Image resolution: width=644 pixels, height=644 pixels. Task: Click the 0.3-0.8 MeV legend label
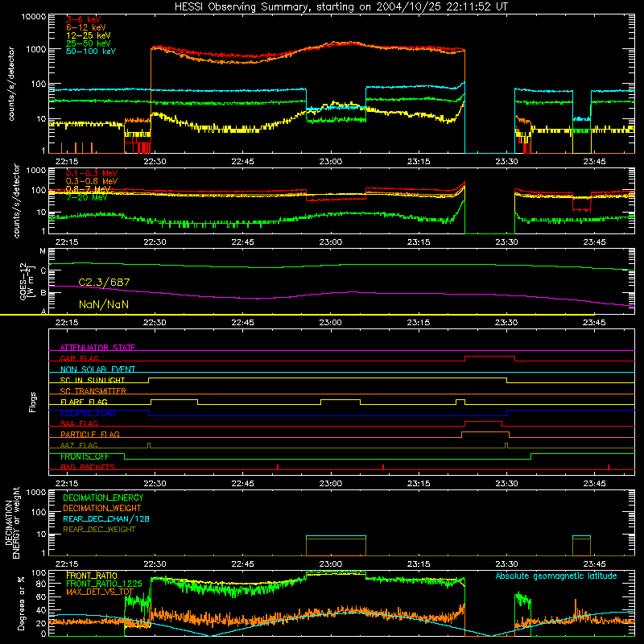[x=92, y=181]
